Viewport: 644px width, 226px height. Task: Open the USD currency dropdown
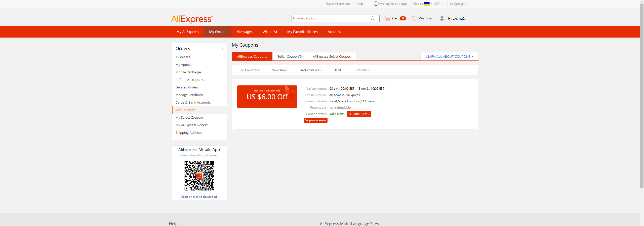438,4
